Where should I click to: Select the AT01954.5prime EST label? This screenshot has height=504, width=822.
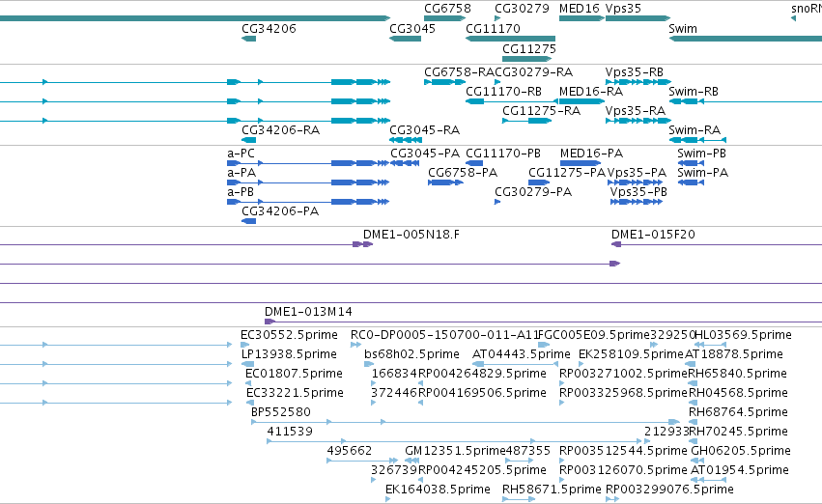(x=739, y=470)
